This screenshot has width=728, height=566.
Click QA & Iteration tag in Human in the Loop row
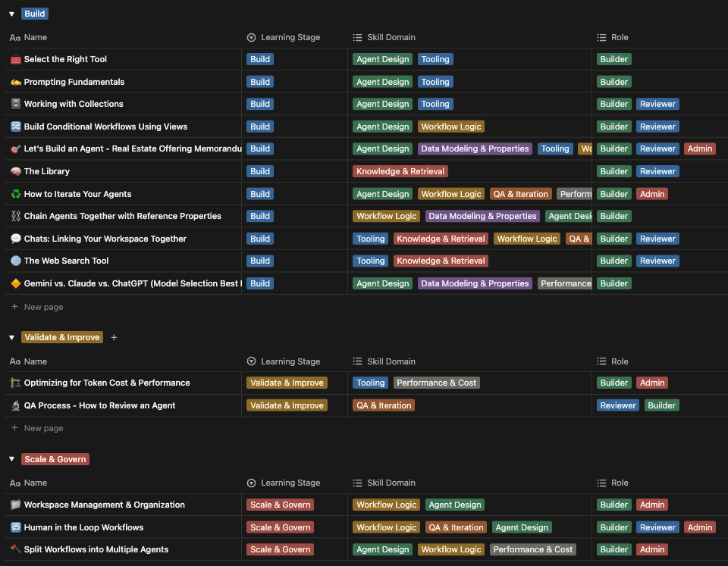tap(456, 527)
